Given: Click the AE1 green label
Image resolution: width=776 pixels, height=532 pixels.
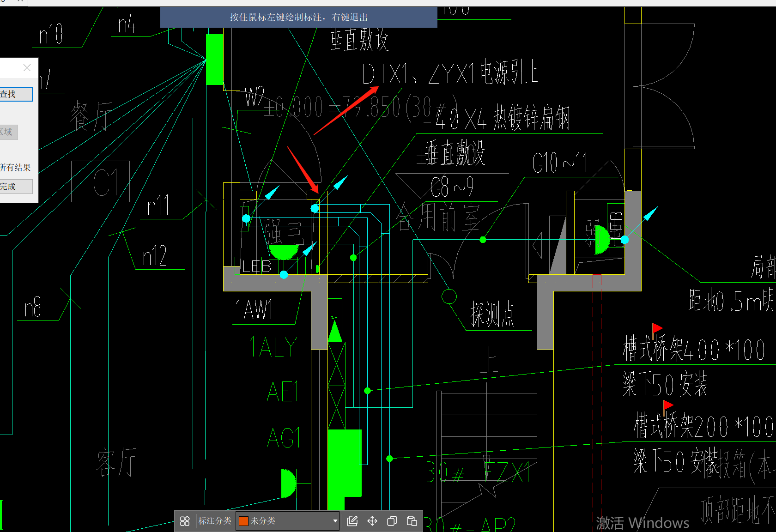Looking at the screenshot, I should click(283, 392).
